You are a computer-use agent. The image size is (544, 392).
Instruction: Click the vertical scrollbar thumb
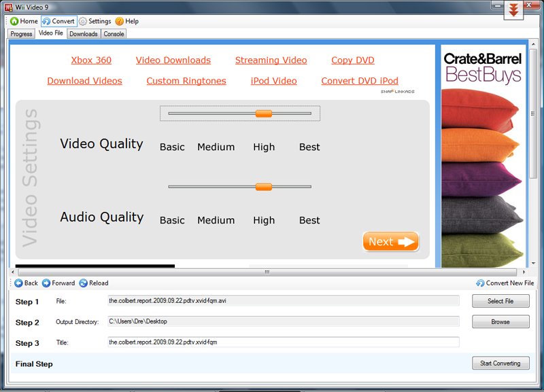(x=533, y=113)
